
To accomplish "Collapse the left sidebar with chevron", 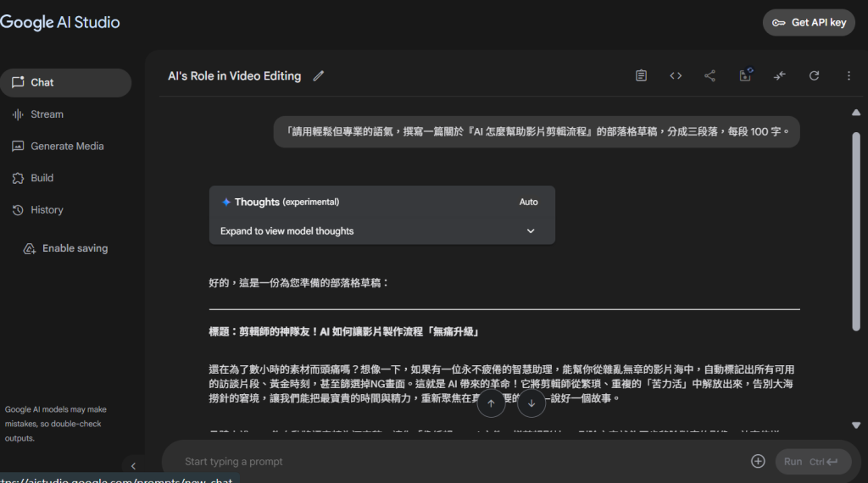I will point(133,465).
